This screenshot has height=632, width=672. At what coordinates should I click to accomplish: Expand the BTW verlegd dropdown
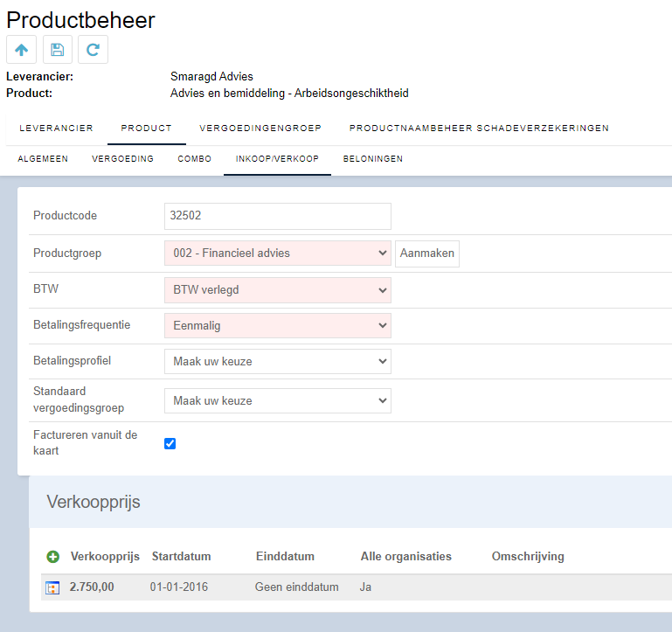pos(278,290)
